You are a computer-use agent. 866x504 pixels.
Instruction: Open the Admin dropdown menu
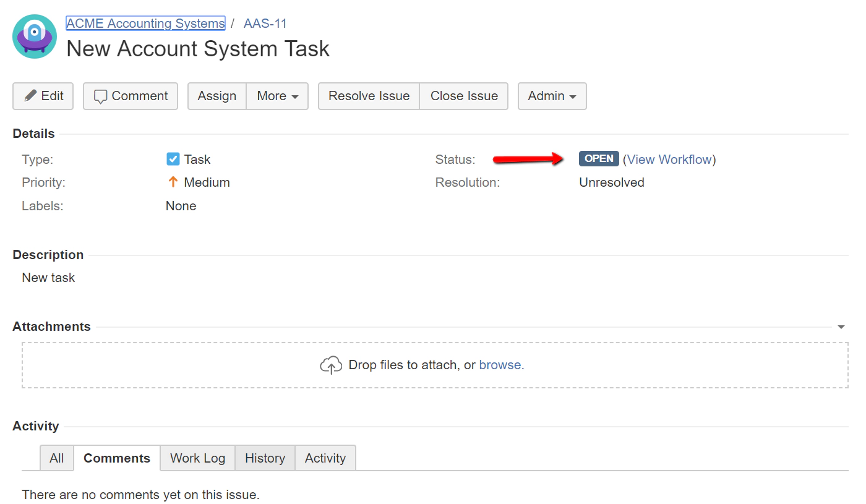[551, 96]
